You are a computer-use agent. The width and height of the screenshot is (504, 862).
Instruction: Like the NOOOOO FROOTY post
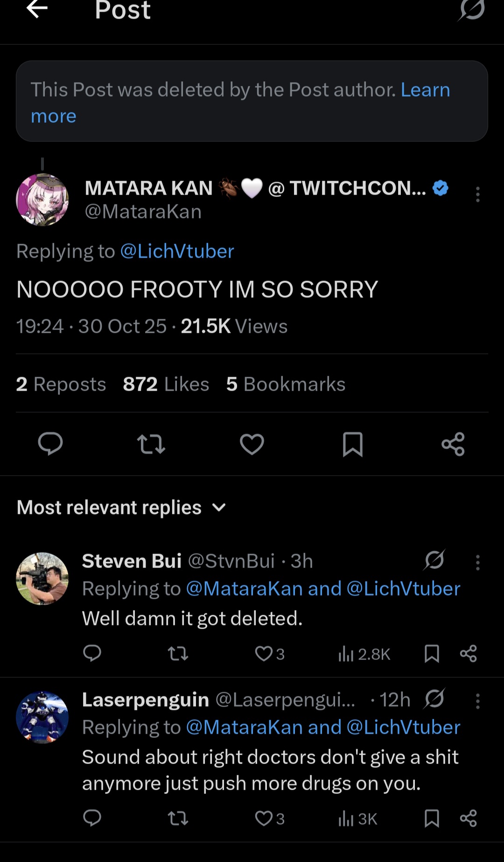[252, 443]
